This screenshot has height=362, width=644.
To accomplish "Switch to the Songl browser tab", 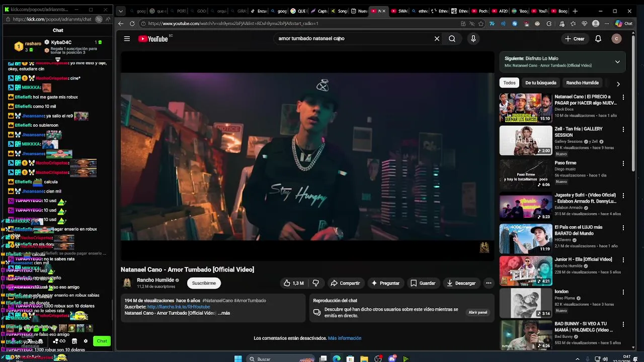I will click(339, 11).
